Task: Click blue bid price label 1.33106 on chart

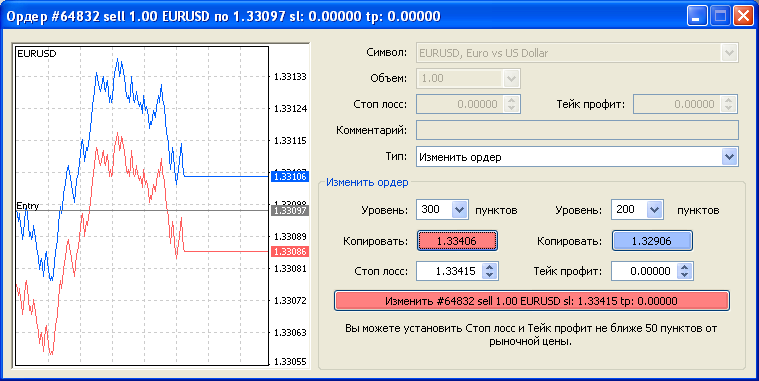Action: (290, 177)
